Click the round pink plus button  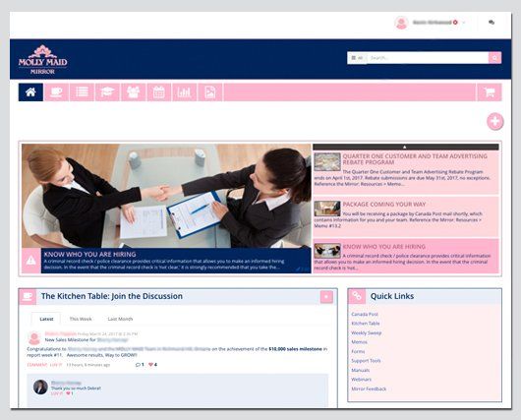point(495,121)
